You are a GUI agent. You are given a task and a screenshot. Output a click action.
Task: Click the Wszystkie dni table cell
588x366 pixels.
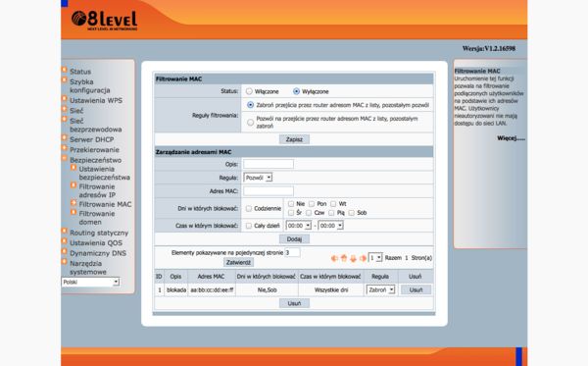click(331, 289)
